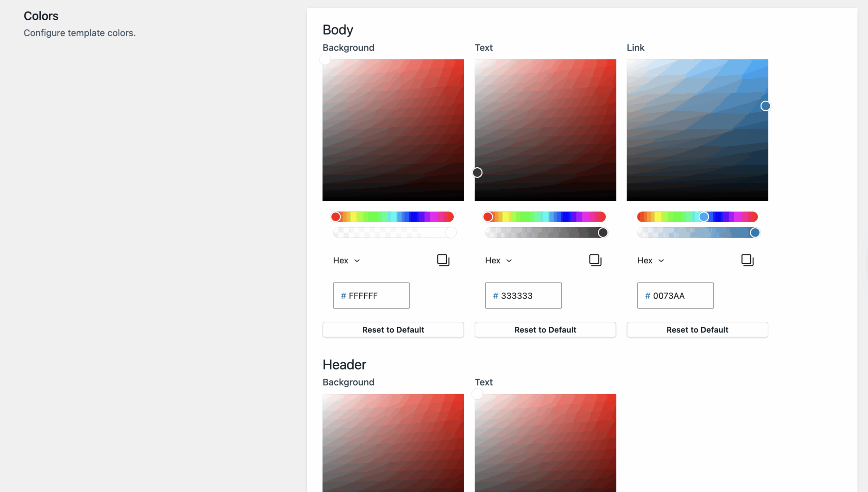Copy the Body Background color value

coord(443,260)
